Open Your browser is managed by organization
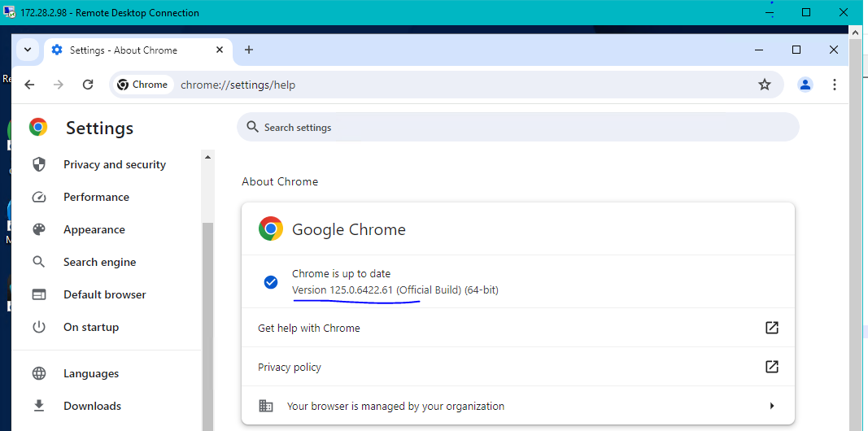The image size is (868, 431). (x=518, y=406)
